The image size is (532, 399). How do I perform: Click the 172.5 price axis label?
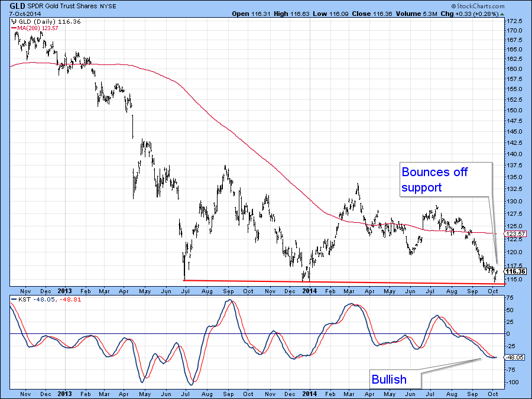515,21
